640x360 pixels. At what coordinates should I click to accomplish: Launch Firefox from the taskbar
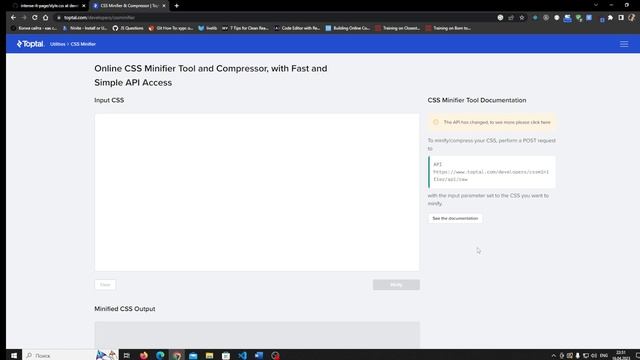coord(144,356)
